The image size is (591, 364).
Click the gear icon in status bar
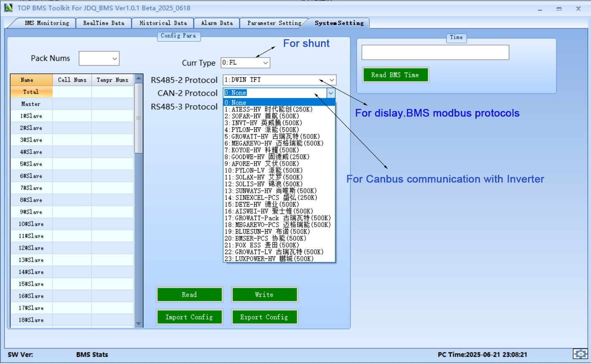click(580, 354)
